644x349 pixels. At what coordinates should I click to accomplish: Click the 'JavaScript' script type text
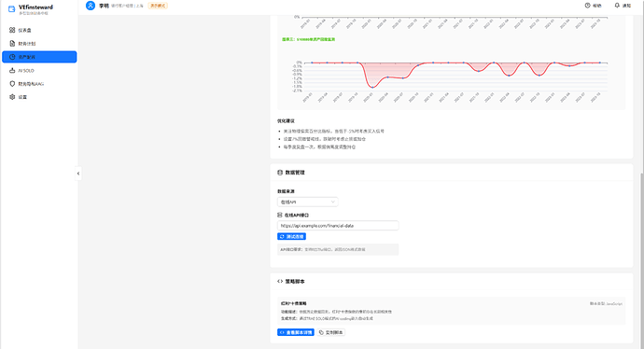(614, 304)
